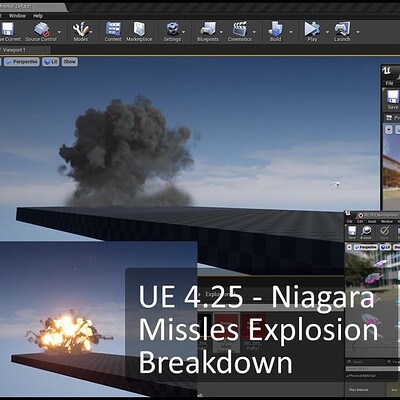Open the File menu in the upper right window
Viewport: 400px width, 400px height.
coord(389,83)
